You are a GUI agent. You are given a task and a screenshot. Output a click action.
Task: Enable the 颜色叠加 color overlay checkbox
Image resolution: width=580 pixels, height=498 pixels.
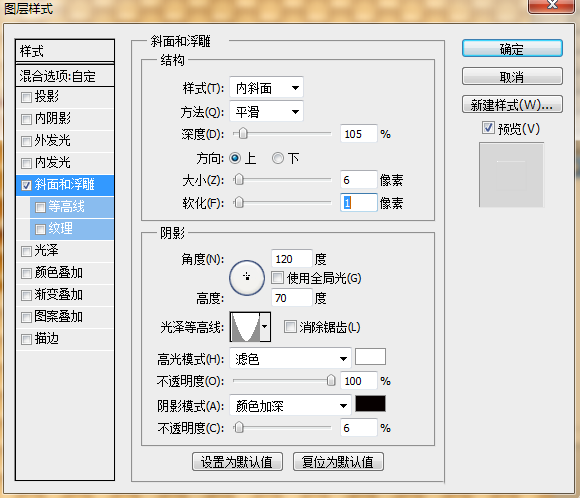(26, 273)
